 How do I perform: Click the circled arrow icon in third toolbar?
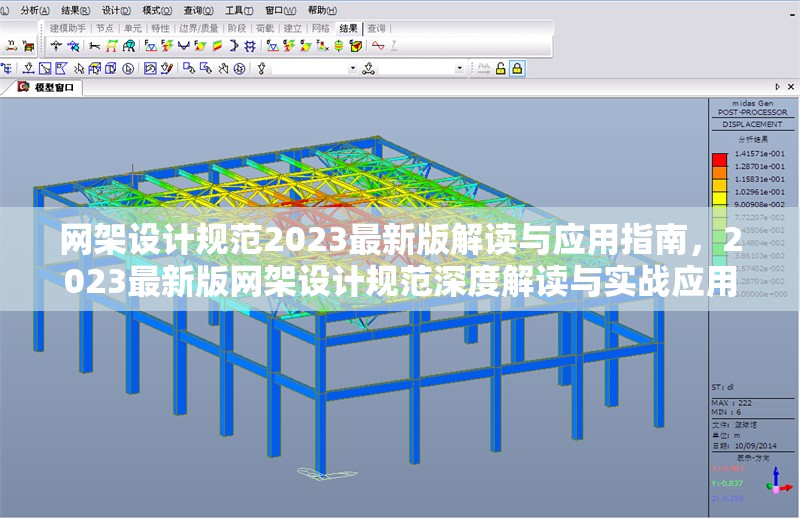tap(239, 68)
